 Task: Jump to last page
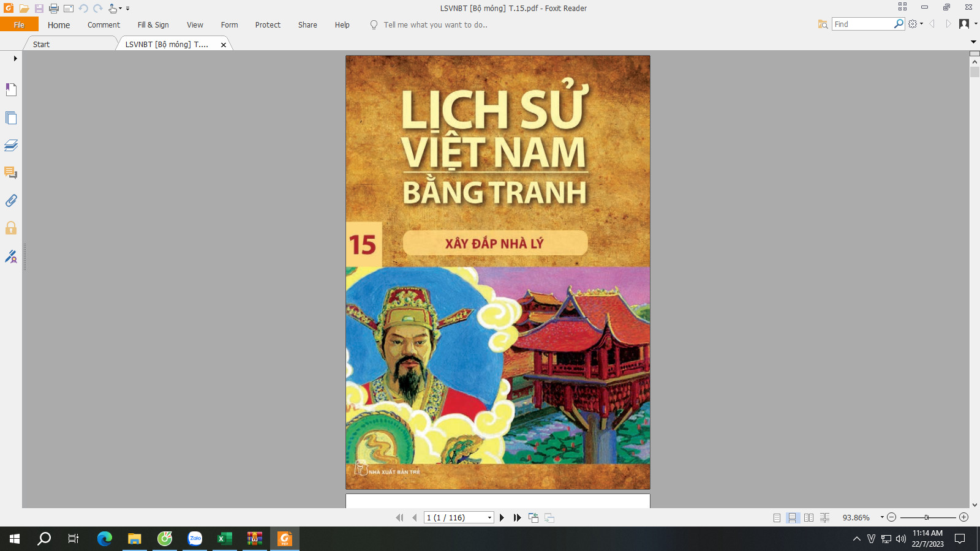click(517, 517)
